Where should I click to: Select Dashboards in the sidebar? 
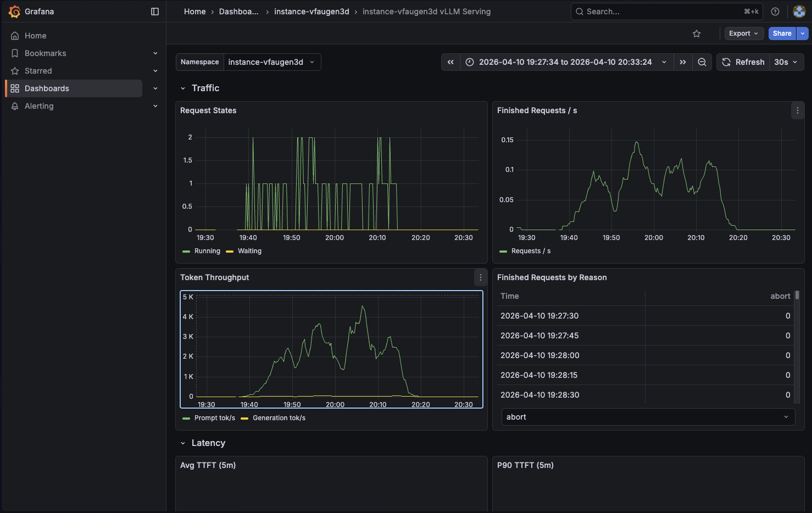click(x=47, y=88)
